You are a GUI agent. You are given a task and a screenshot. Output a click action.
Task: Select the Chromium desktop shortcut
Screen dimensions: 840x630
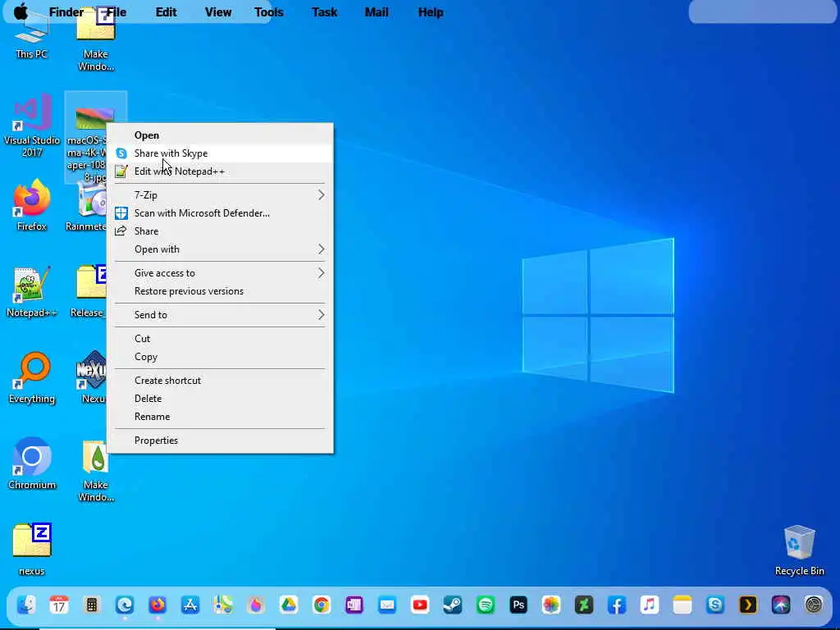32,464
